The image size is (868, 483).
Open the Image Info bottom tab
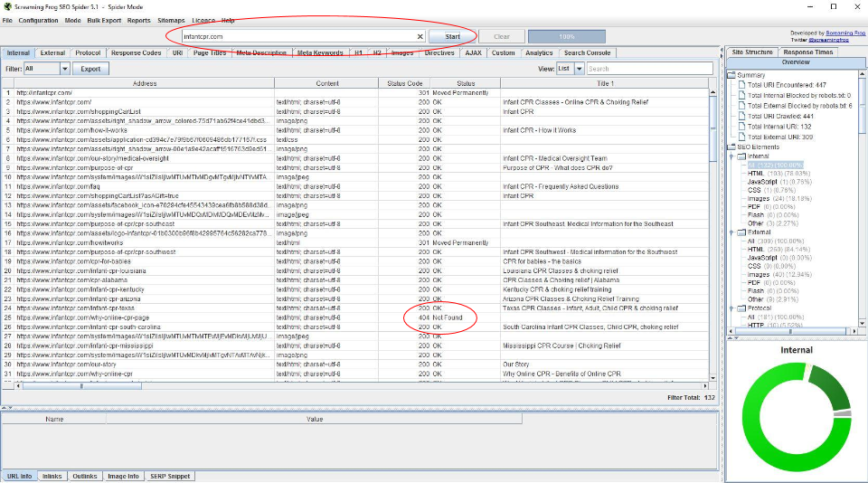tap(124, 477)
